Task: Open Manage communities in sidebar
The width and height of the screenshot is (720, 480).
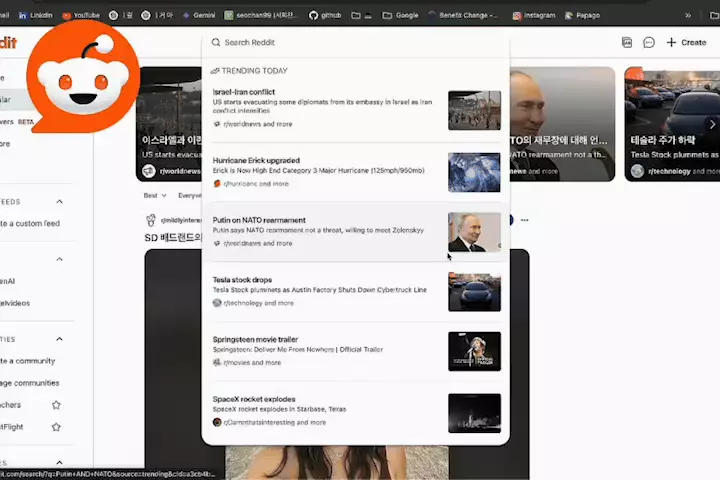Action: pyautogui.click(x=29, y=383)
